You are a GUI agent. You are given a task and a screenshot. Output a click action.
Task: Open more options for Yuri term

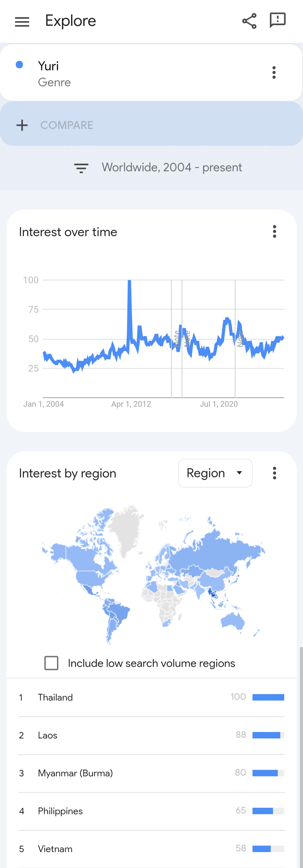[x=274, y=72]
